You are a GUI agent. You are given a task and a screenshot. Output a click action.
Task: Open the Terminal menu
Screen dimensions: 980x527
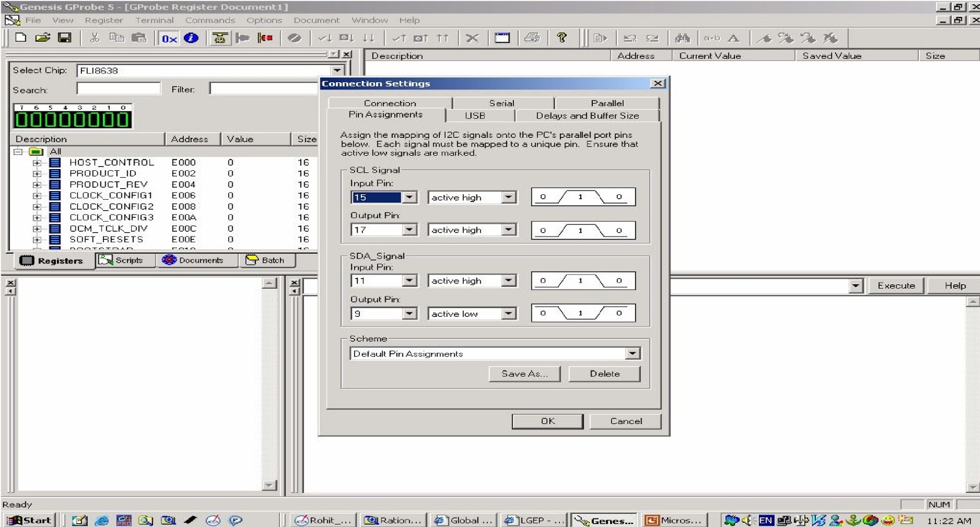[154, 20]
